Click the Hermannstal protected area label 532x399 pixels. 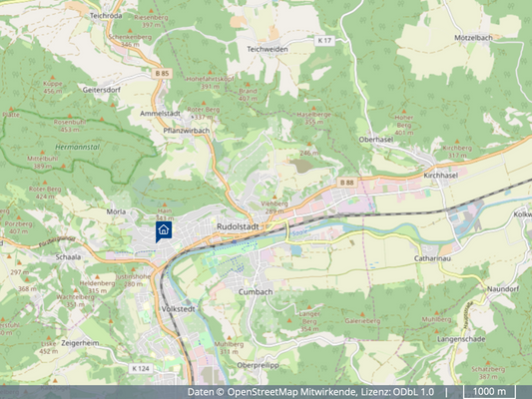pos(78,147)
